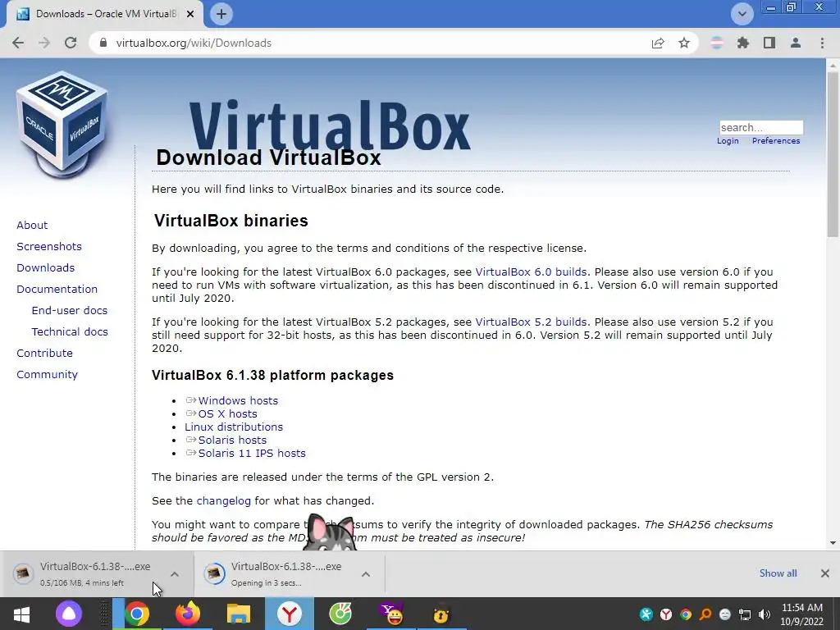Screen dimensions: 840x630
Task: Open About in the sidebar
Action: (32, 225)
